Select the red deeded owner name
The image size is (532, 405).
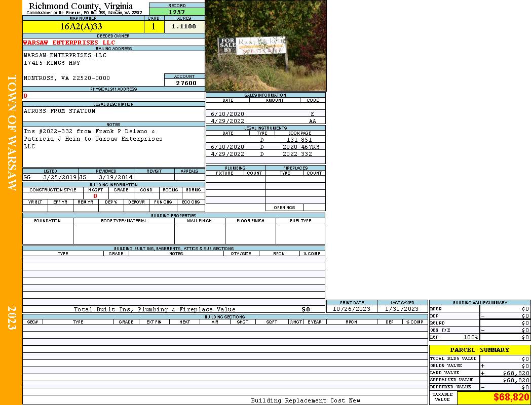point(69,43)
